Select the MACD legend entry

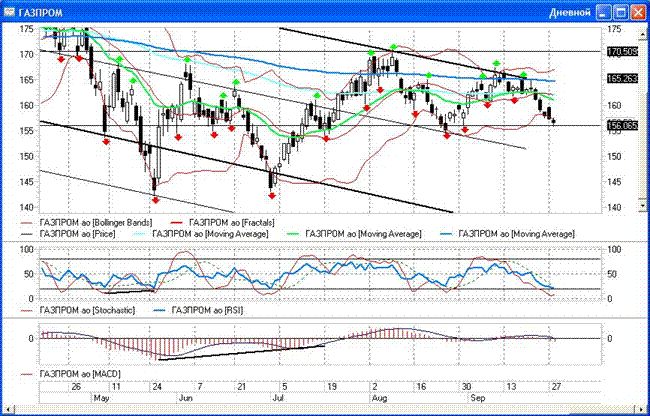point(70,374)
